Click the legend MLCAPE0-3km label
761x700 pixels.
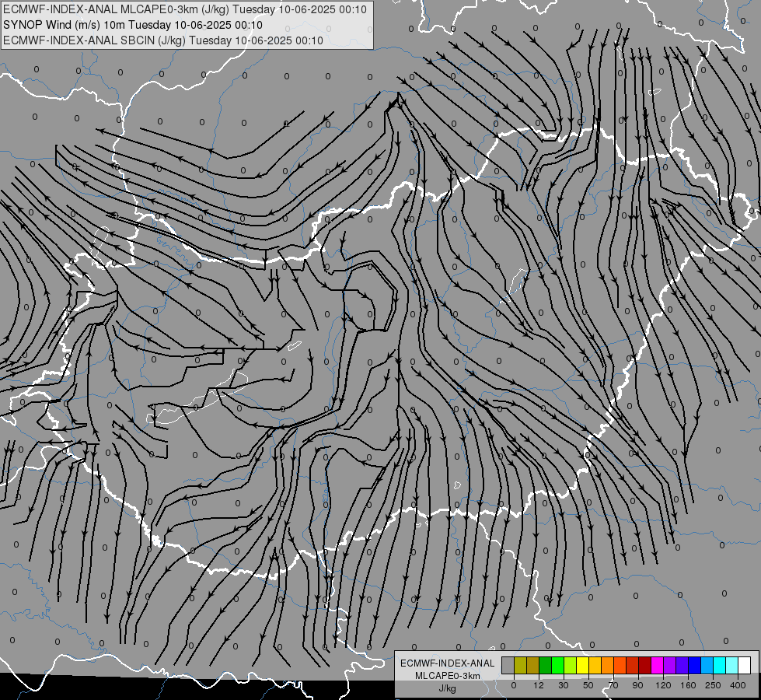447,676
